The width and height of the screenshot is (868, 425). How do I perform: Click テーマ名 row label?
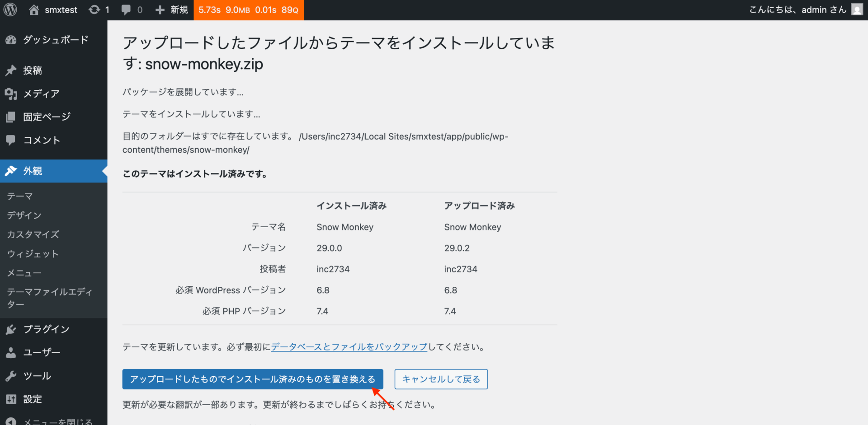click(x=269, y=227)
